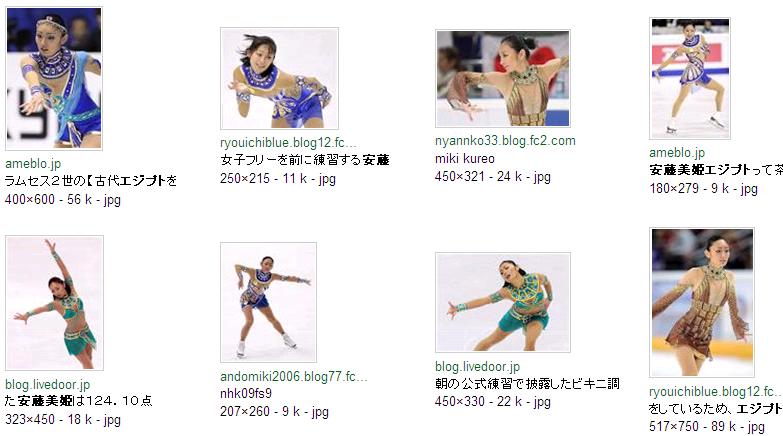Open the 250×215 skater thumbnail bending forward
The height and width of the screenshot is (436, 783).
click(279, 78)
